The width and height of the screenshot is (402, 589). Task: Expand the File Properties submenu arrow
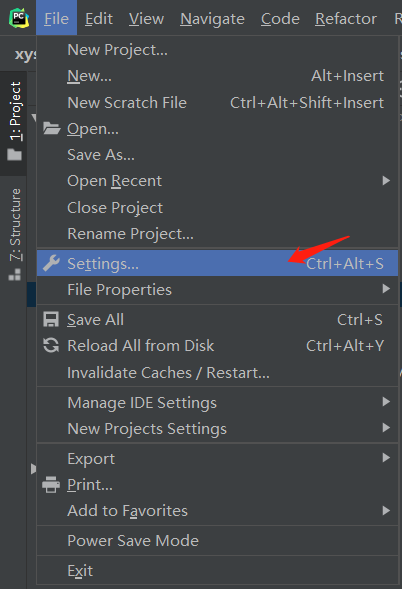[386, 288]
